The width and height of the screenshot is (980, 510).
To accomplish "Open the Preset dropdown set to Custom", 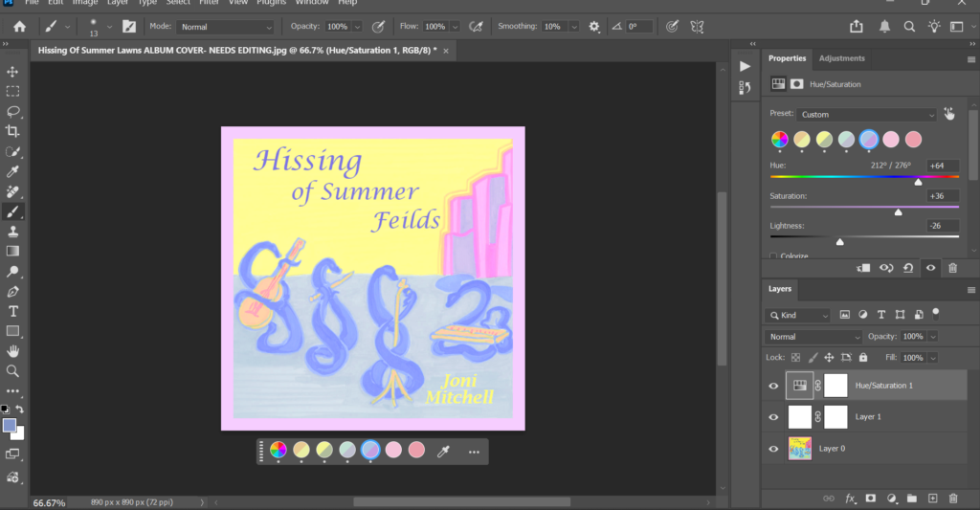I will pos(867,115).
